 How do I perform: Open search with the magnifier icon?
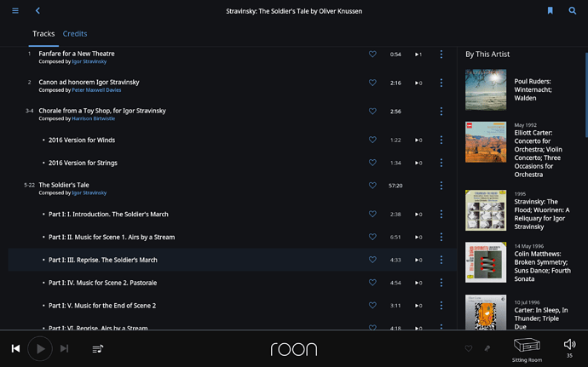573,11
